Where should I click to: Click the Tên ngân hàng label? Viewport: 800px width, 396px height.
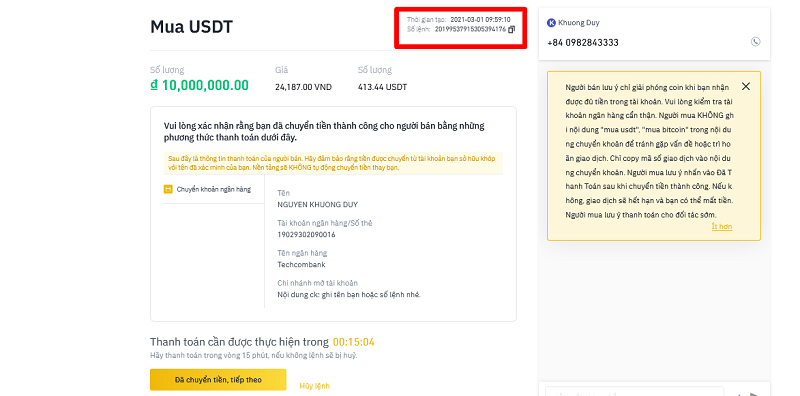coord(302,253)
